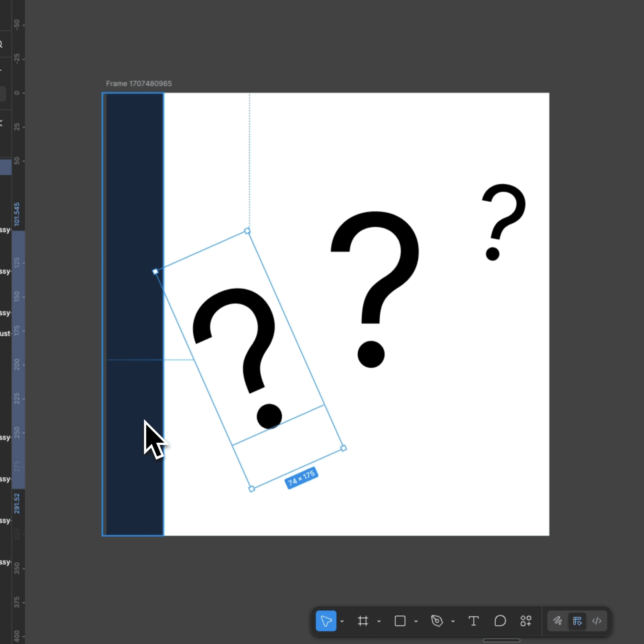Screen dimensions: 644x644
Task: Click the top corner rotation handle
Action: pos(247,231)
